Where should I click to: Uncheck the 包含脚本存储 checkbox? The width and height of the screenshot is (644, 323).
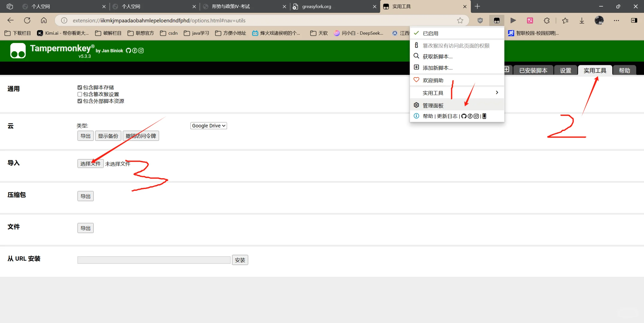click(x=80, y=87)
